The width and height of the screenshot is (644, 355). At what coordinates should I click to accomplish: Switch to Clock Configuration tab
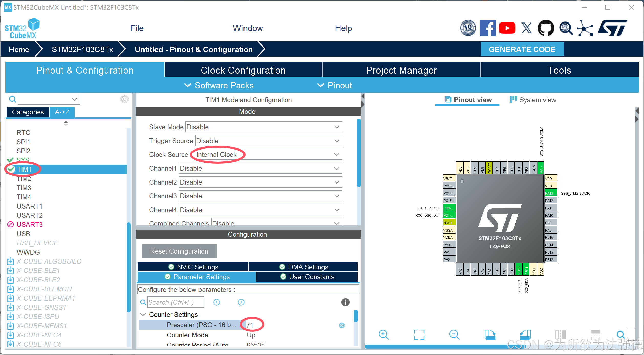coord(243,70)
